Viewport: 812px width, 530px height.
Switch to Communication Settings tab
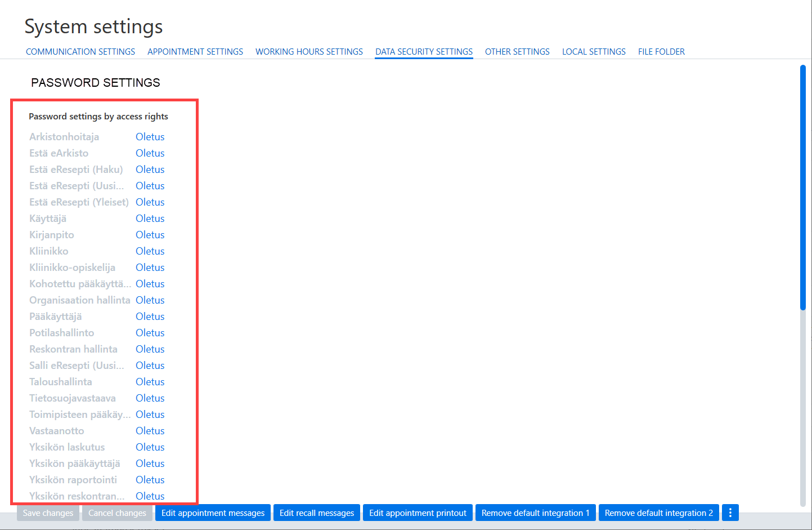[80, 52]
